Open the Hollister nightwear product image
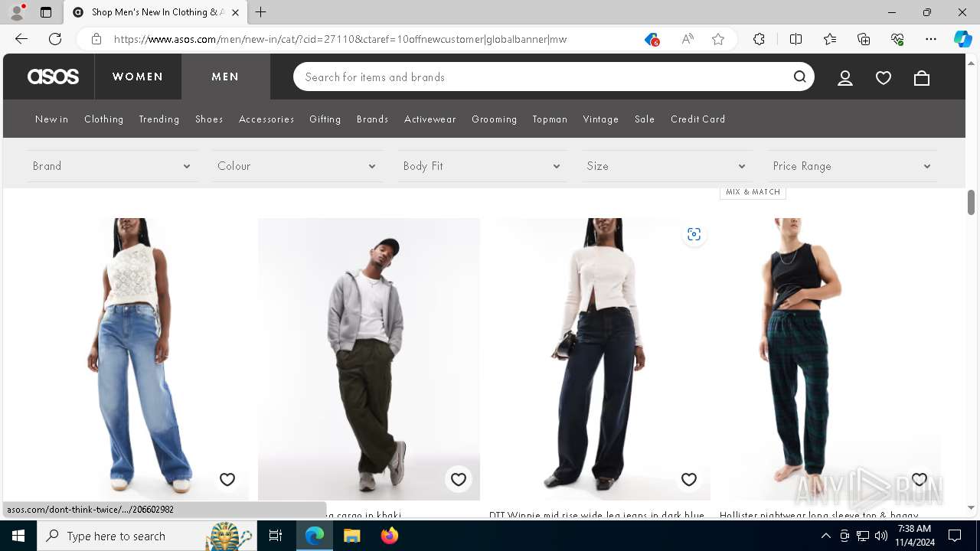Screen dimensions: 980x551 coord(830,359)
